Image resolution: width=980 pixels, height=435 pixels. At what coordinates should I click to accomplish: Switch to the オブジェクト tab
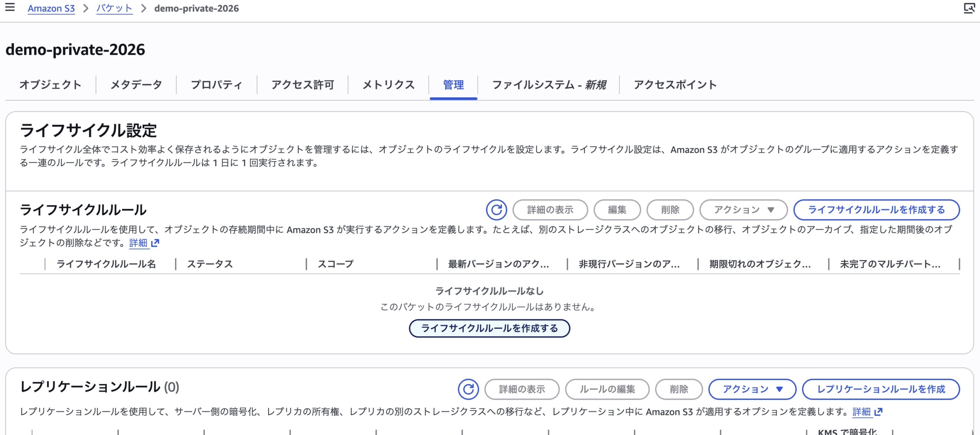click(x=50, y=85)
